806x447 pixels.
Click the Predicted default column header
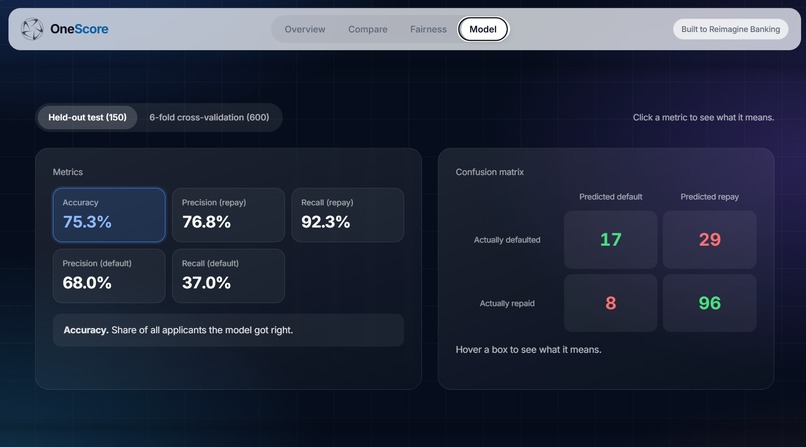click(x=611, y=197)
